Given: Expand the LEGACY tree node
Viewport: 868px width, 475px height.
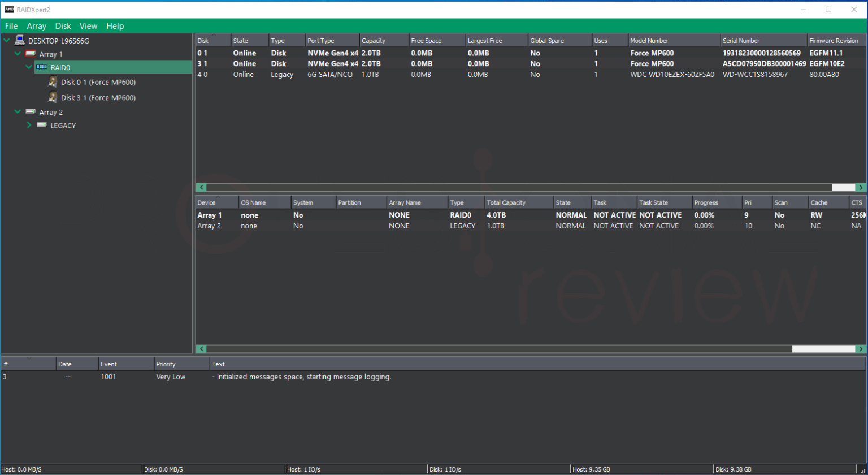Looking at the screenshot, I should coord(29,125).
